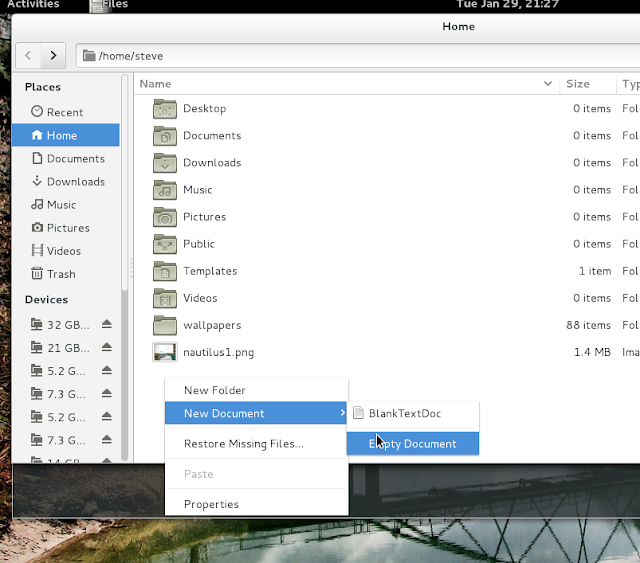Expand the New Document submenu arrow

tap(342, 413)
